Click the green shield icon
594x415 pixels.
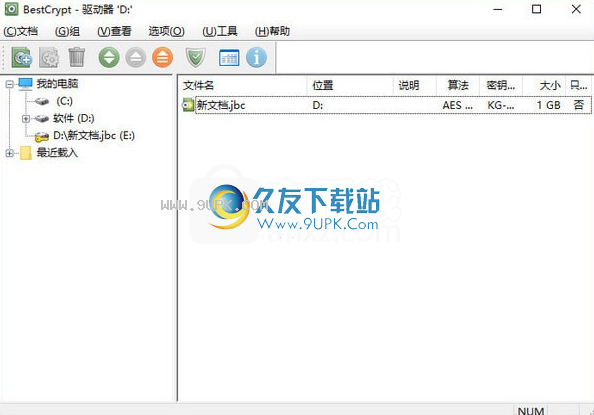tap(195, 58)
